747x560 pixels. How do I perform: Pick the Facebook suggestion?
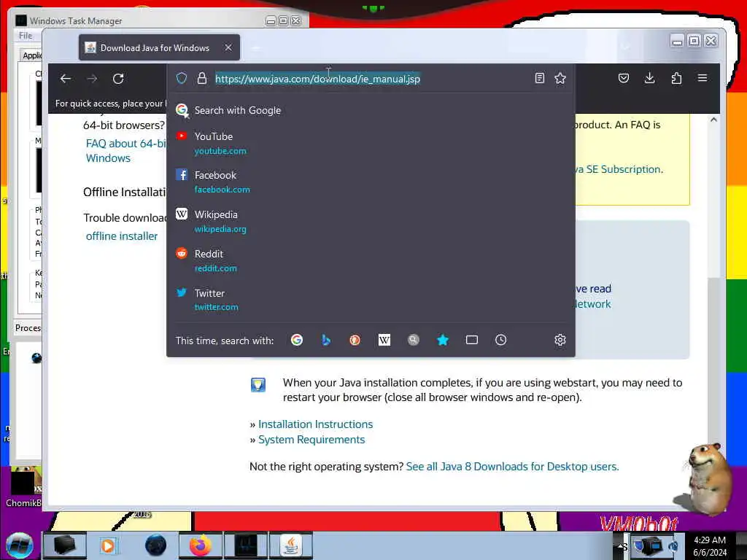371,182
